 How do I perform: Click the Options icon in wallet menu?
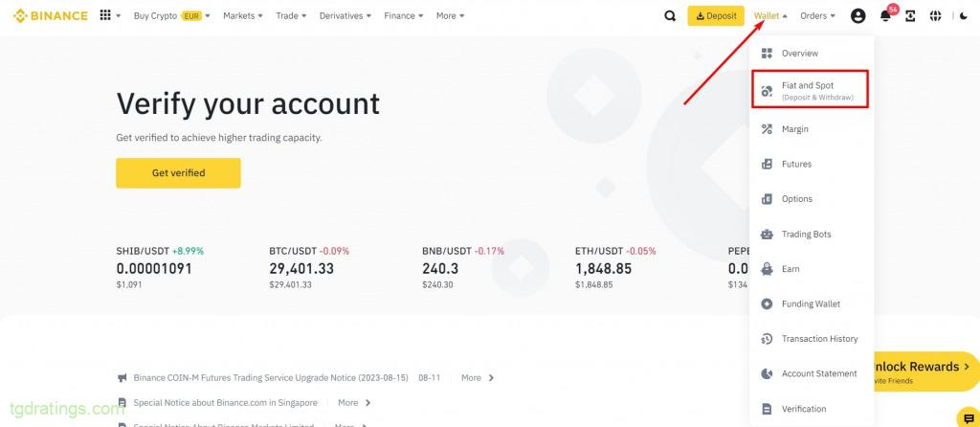pyautogui.click(x=767, y=199)
